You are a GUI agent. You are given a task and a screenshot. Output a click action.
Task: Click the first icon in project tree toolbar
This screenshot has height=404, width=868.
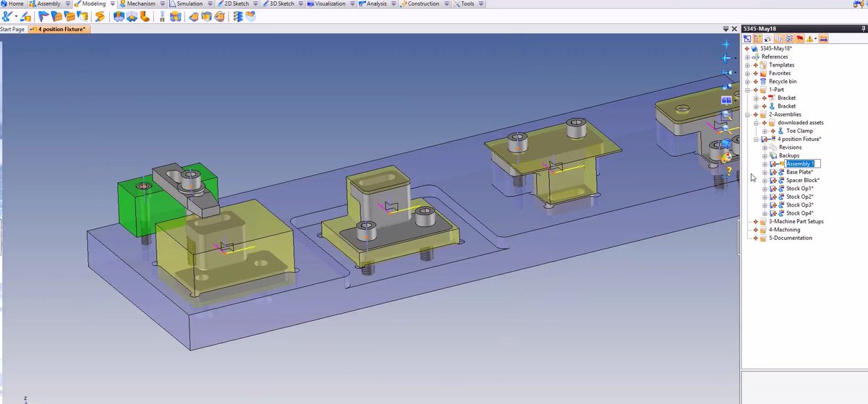coord(747,39)
